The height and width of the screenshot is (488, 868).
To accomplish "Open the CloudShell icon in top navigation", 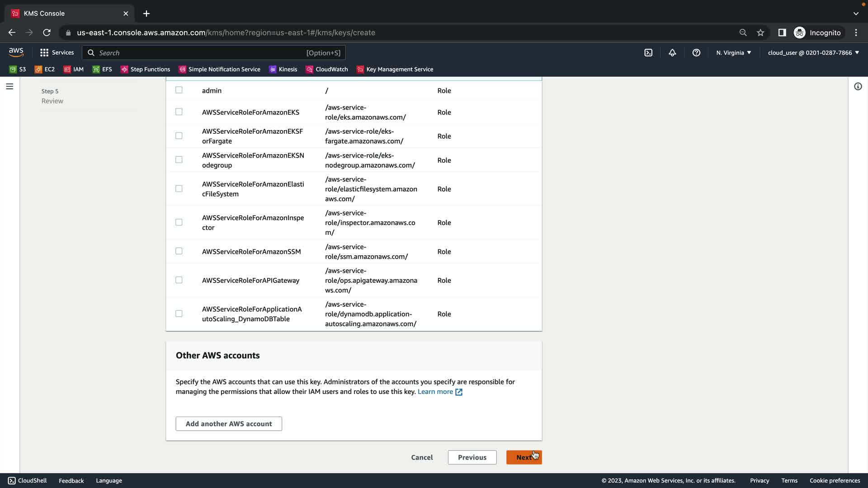I will pyautogui.click(x=648, y=53).
